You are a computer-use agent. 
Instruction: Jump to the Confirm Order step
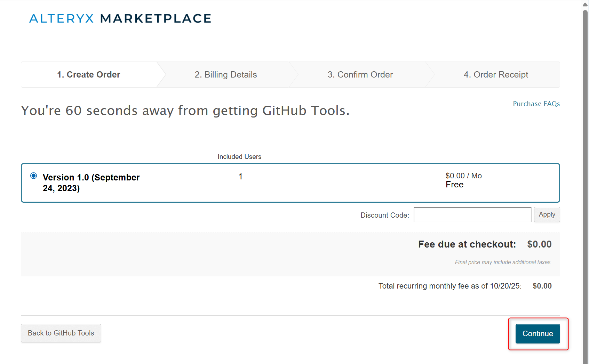tap(360, 75)
